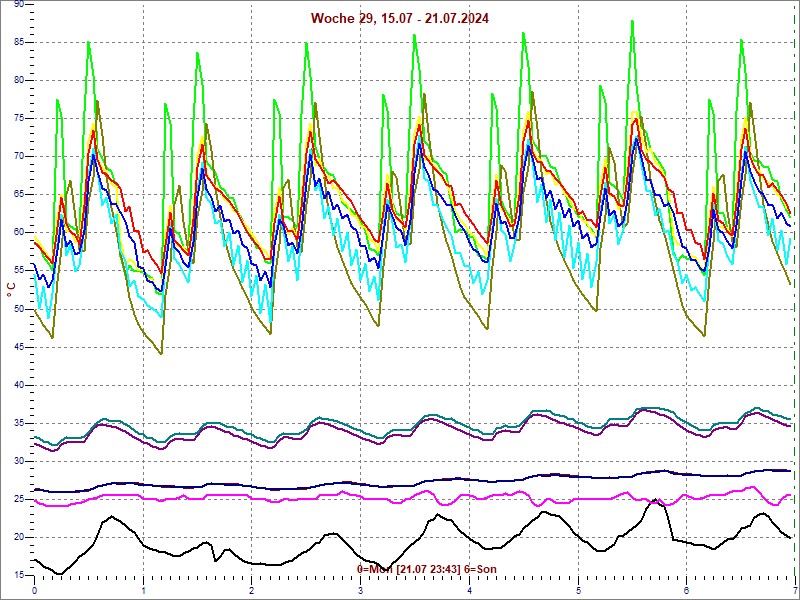Select the y-axis label "70"
The width and height of the screenshot is (800, 600).
[x=18, y=157]
